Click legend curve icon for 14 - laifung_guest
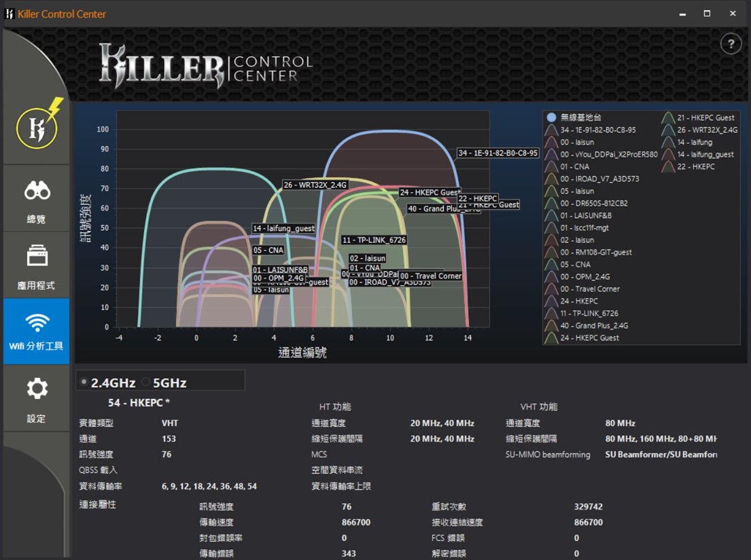Viewport: 751px width, 560px height. [x=668, y=154]
